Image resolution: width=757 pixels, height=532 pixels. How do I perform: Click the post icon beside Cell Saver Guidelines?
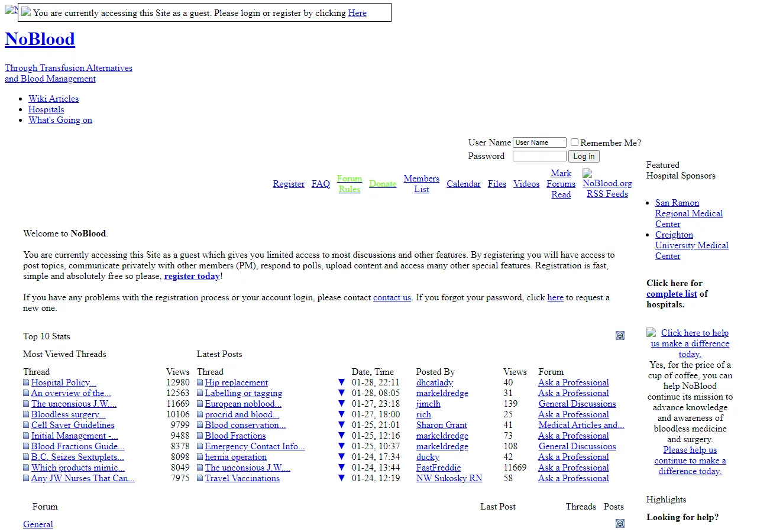26,425
